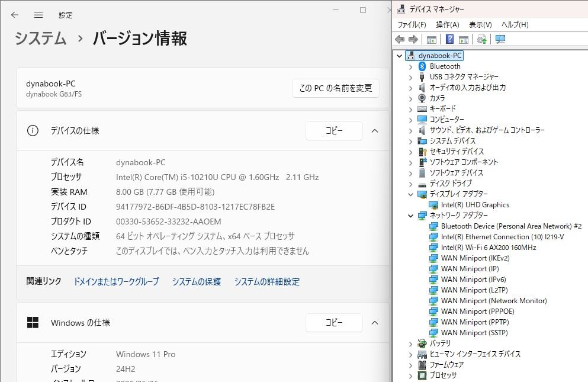
Task: Select Bluetooth Device (Personal Area Network) #2
Action: click(511, 226)
